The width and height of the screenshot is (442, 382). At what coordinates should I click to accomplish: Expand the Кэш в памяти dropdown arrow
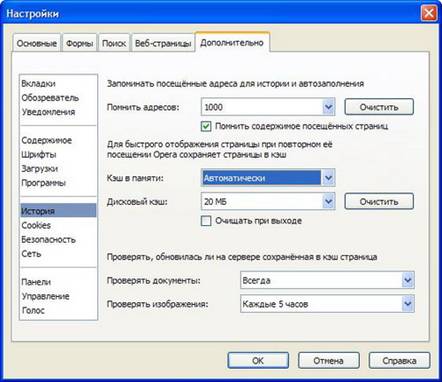[328, 178]
